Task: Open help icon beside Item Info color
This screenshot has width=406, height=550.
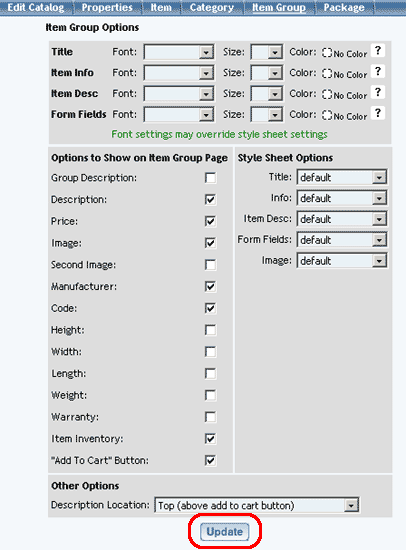Action: pos(378,72)
